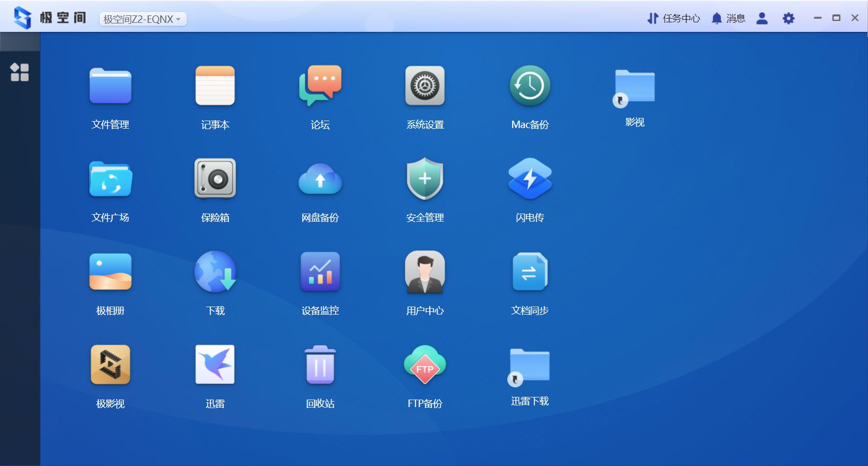
Task: Launch the FTP备份 app
Action: point(425,365)
